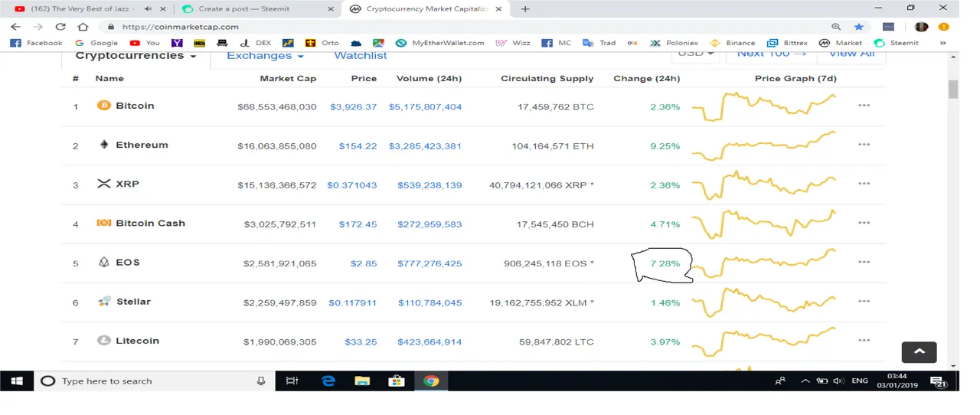
Task: Open the Steemit bookmark
Action: click(x=897, y=43)
